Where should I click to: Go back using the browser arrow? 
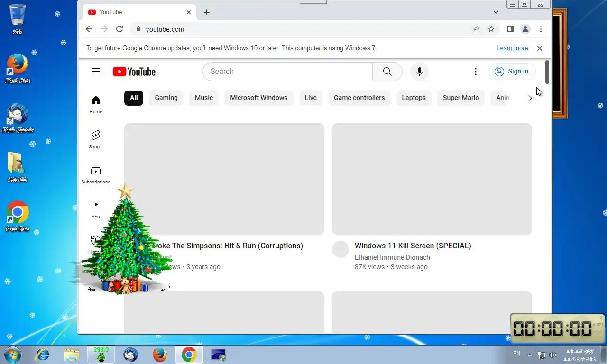(89, 29)
